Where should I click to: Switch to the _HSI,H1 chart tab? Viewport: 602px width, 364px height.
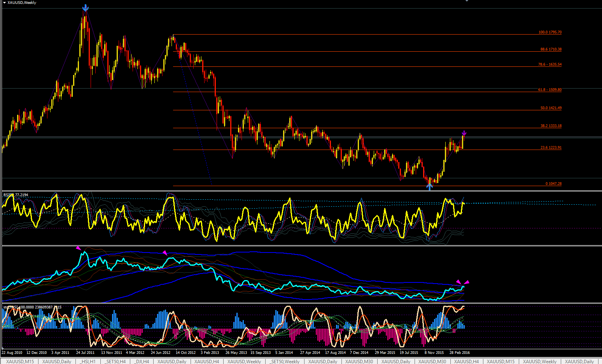pyautogui.click(x=87, y=361)
